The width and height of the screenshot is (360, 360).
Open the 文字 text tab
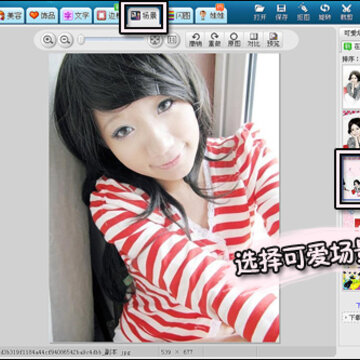(76, 16)
